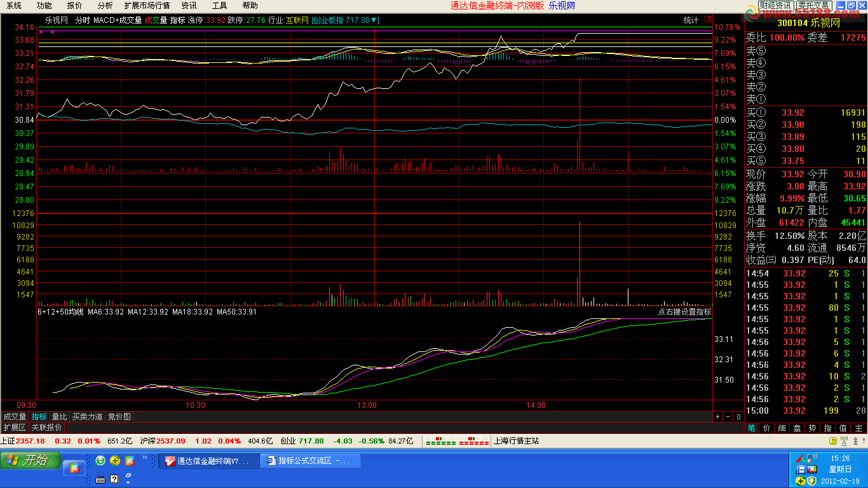Image resolution: width=868 pixels, height=488 pixels.
Task: Click the plus zoom button below chart
Action: tap(717, 417)
